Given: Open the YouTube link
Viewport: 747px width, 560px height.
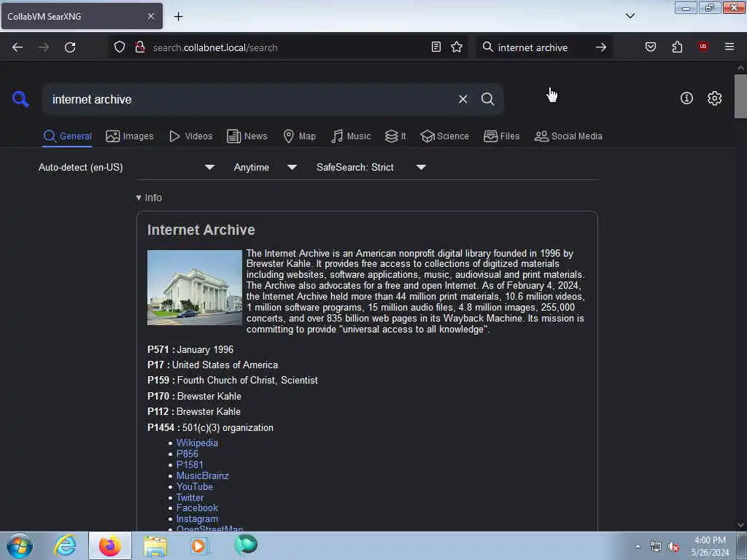Looking at the screenshot, I should pos(194,486).
